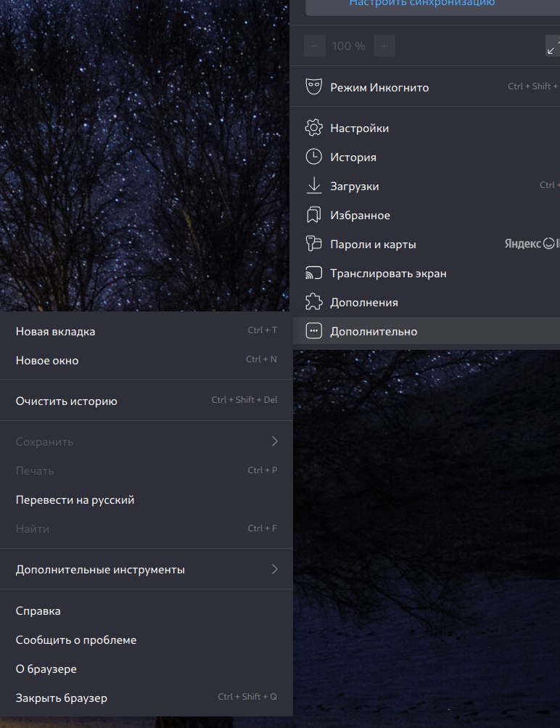
Task: Click the fullscreen arrows icon beside zoom
Action: click(553, 46)
